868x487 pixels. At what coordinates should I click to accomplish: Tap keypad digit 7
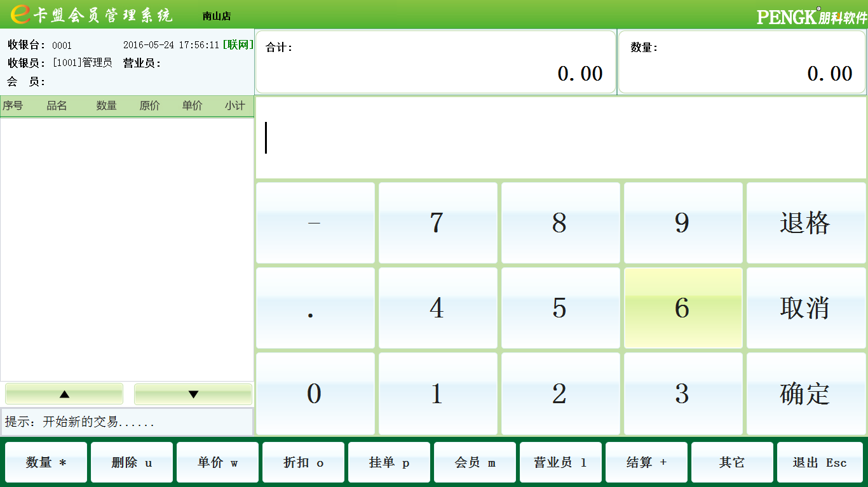point(438,223)
